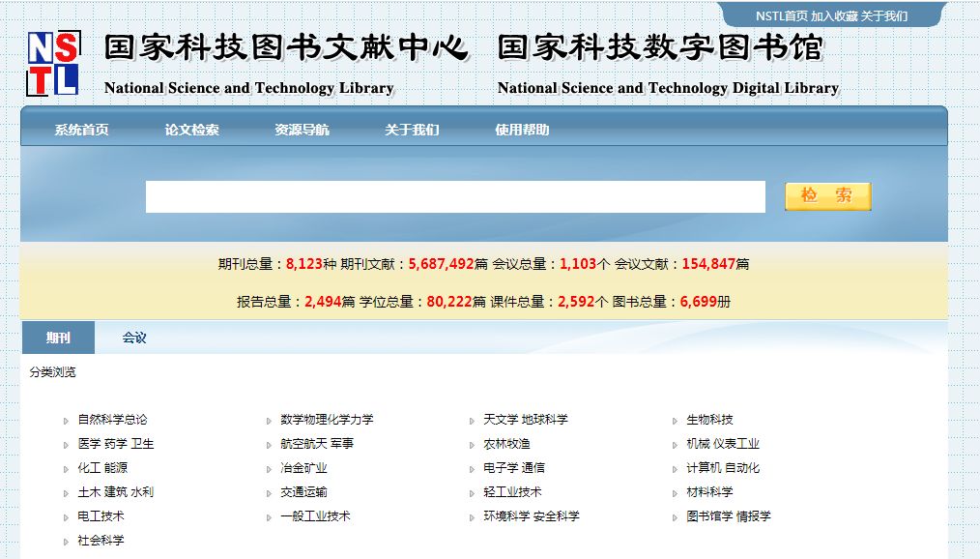Focus the main search input field
This screenshot has height=559, width=980.
[455, 196]
